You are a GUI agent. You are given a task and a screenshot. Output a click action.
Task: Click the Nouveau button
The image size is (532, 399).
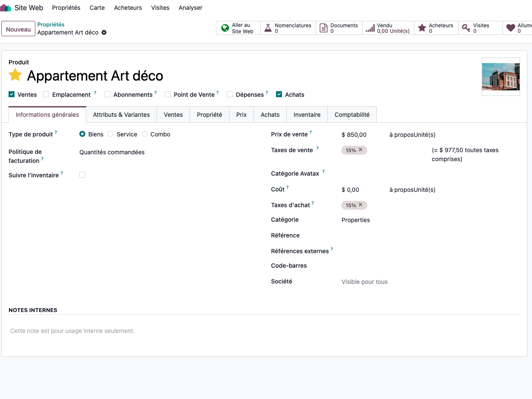[x=18, y=29]
